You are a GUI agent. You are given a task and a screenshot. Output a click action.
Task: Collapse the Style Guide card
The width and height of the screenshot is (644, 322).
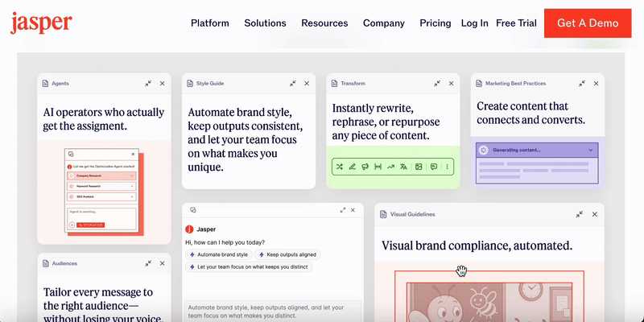coord(293,84)
